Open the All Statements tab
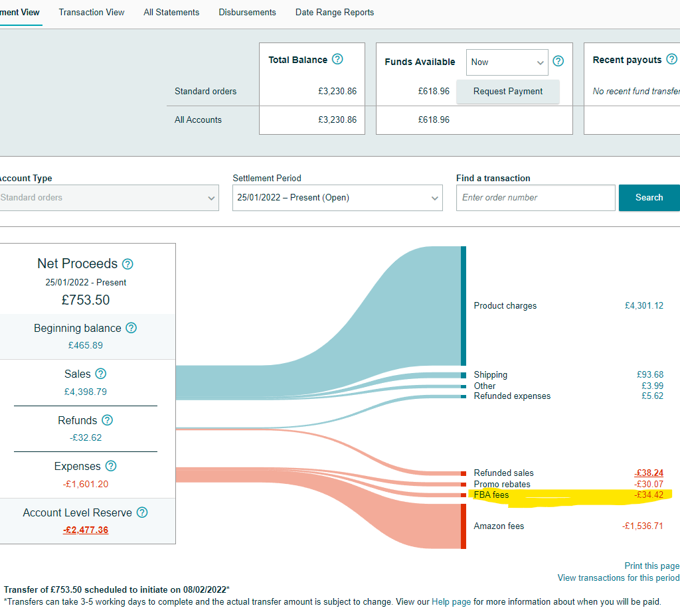Screen dimensions: 680x616 [x=171, y=13]
